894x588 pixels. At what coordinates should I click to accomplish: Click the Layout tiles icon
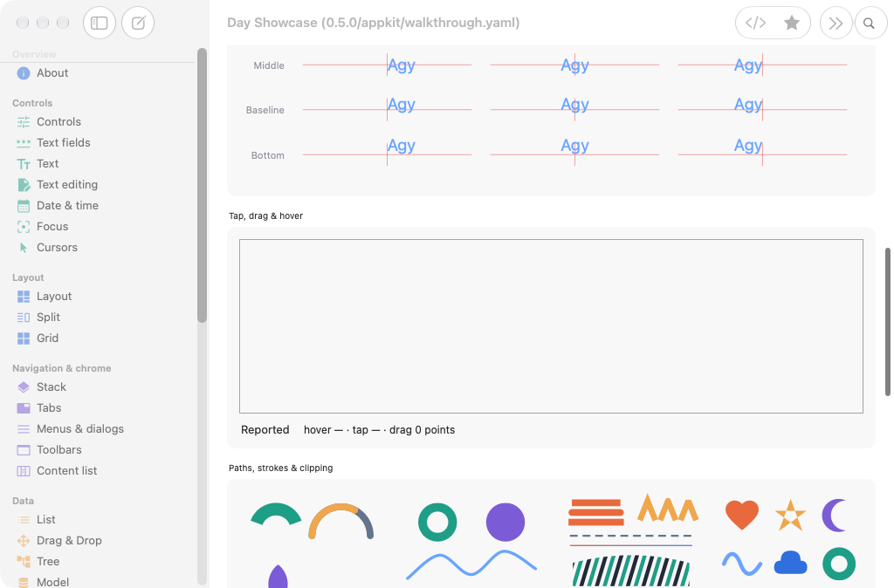point(24,297)
